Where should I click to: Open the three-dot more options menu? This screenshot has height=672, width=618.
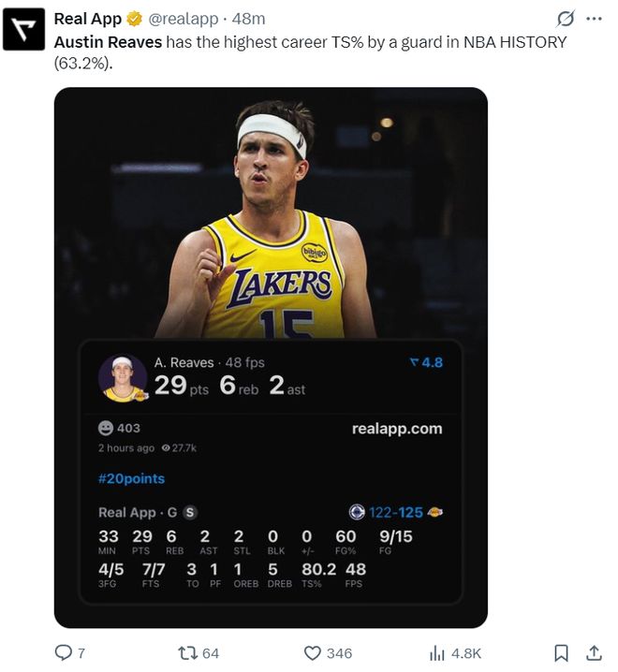[594, 19]
